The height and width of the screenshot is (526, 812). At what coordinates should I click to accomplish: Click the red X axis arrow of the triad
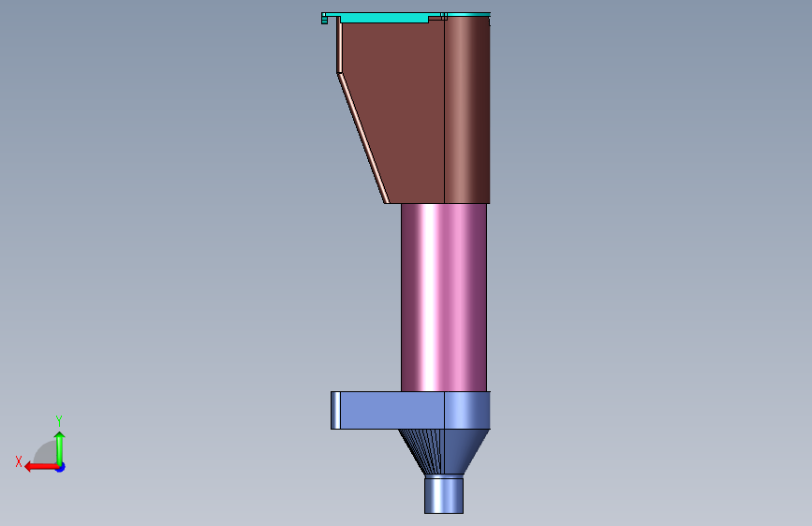click(x=41, y=467)
